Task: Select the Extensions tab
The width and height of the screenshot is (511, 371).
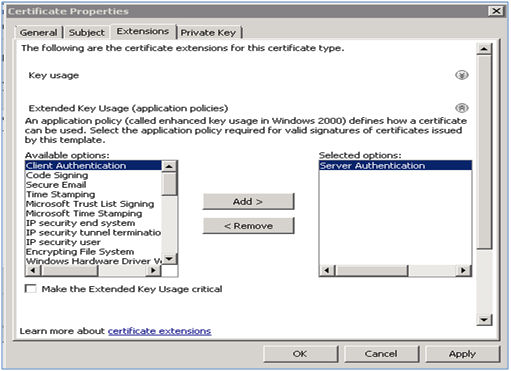Action: 143,31
